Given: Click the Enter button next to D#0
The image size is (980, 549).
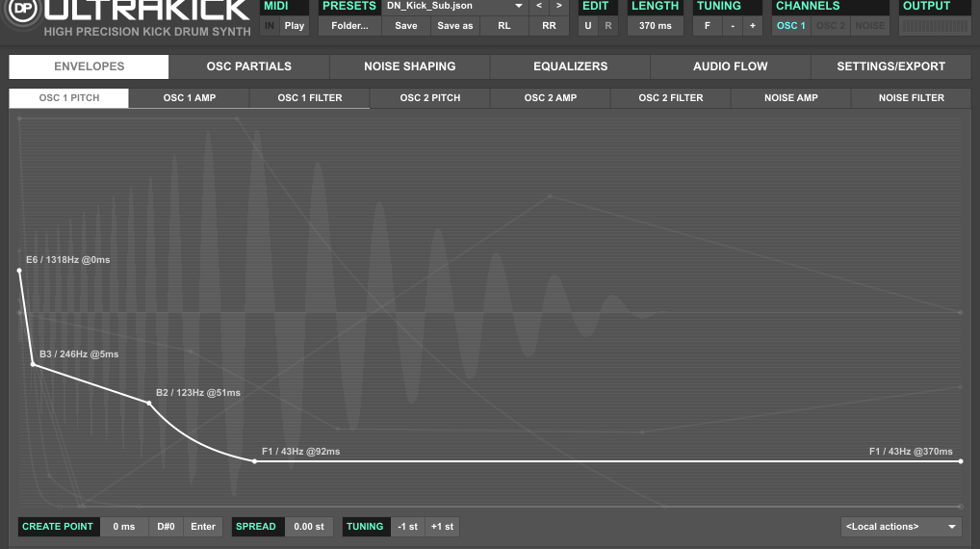Looking at the screenshot, I should pos(203,527).
